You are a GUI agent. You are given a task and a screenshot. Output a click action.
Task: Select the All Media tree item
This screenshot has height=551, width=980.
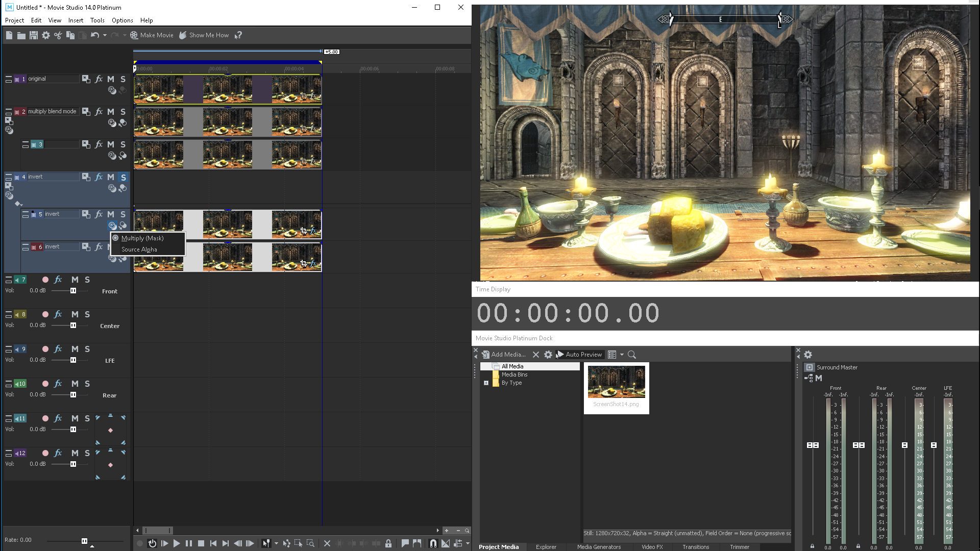[512, 366]
